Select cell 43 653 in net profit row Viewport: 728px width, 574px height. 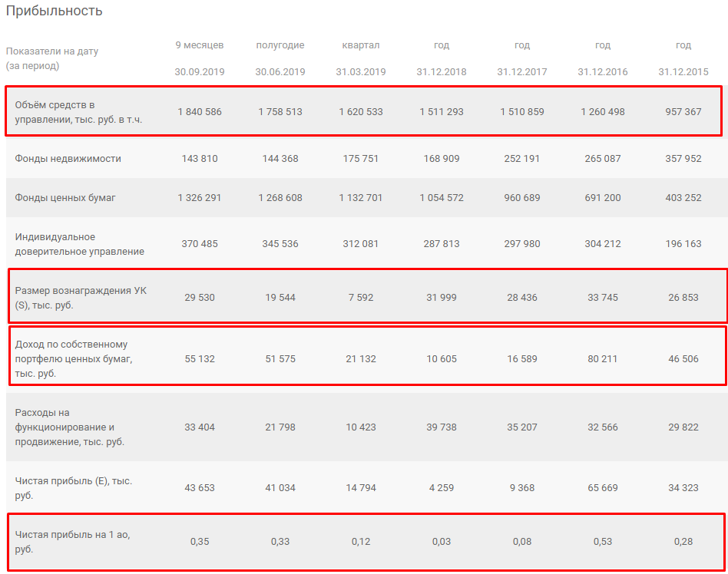click(200, 488)
